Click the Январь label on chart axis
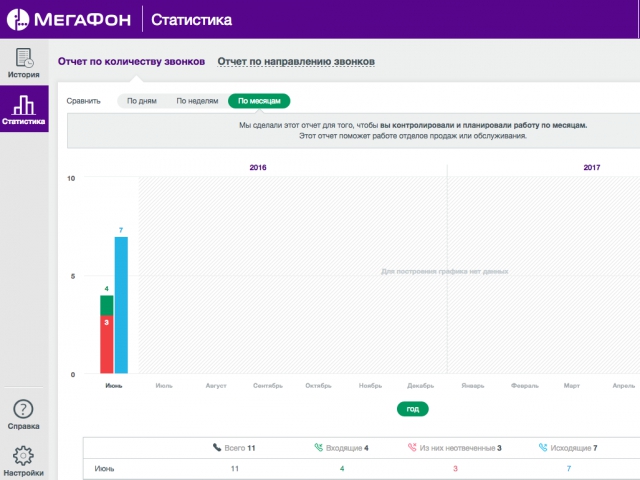640x480 pixels. click(x=473, y=386)
